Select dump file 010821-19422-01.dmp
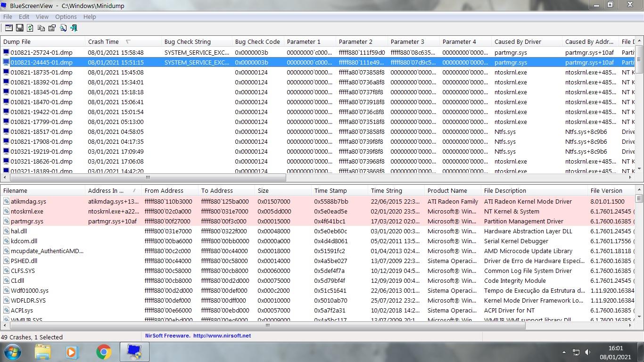Viewport: 644px width, 362px height. click(41, 112)
